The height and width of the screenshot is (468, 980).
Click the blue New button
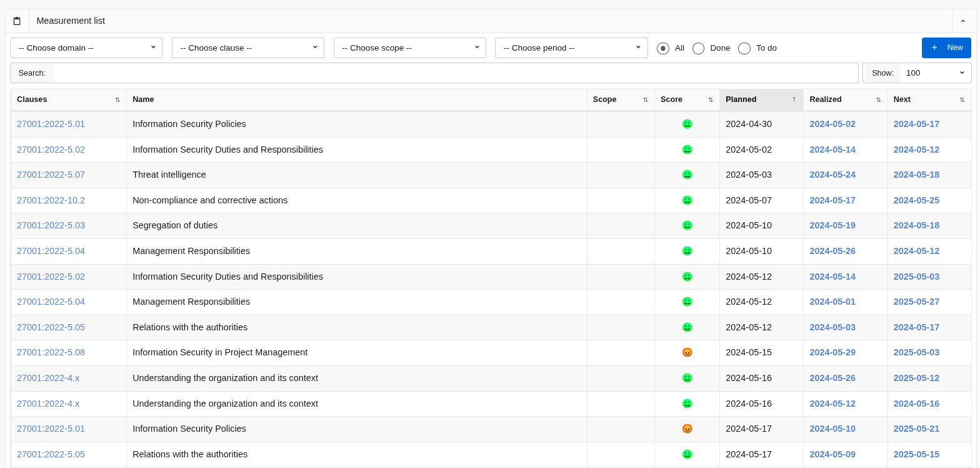tap(946, 48)
